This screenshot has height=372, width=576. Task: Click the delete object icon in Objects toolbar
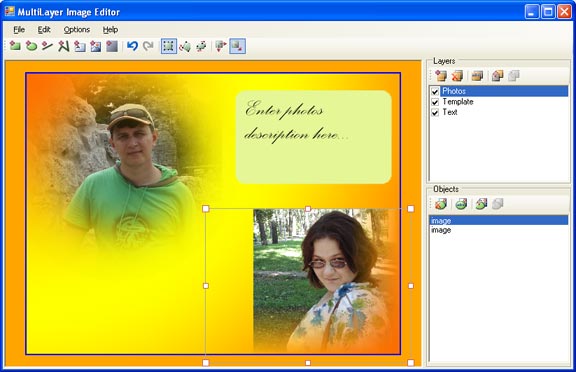coord(441,204)
